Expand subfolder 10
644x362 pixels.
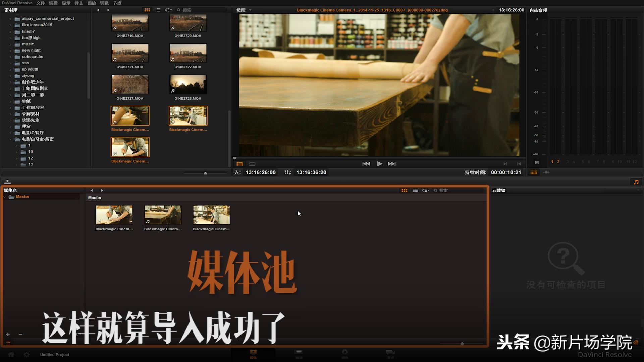pyautogui.click(x=16, y=152)
